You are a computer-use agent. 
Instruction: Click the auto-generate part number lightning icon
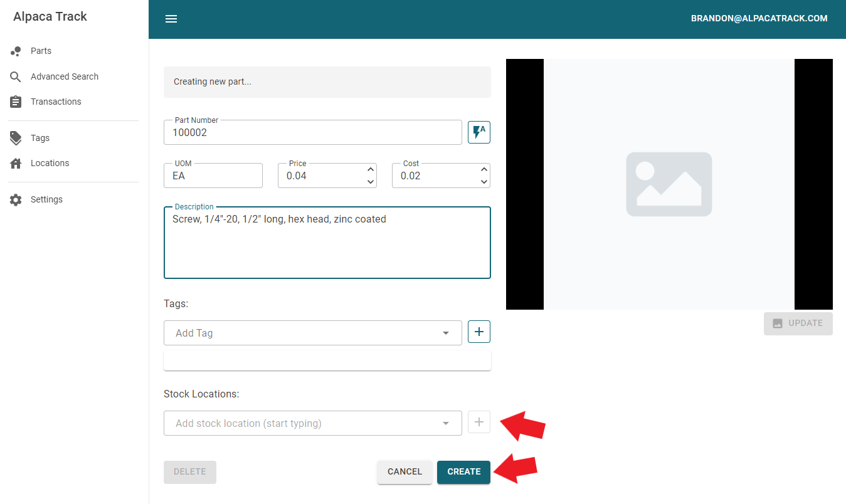click(x=479, y=132)
